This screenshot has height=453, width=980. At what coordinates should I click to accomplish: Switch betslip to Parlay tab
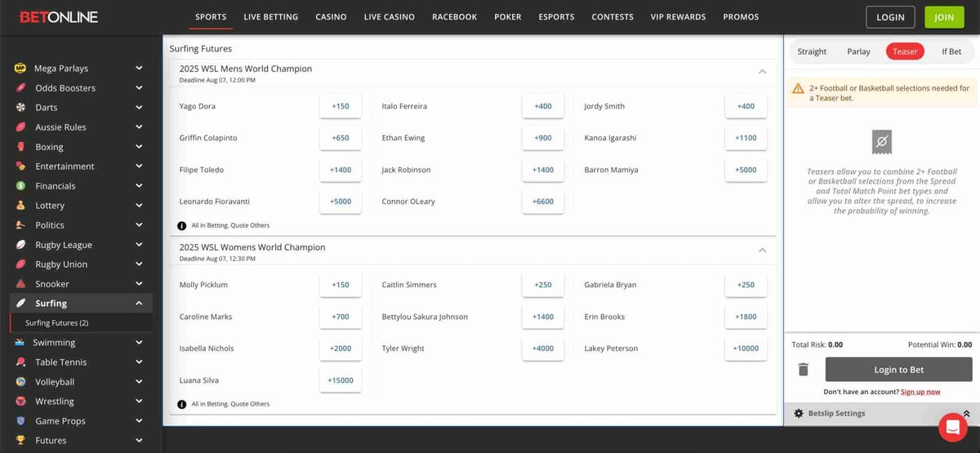click(x=858, y=51)
